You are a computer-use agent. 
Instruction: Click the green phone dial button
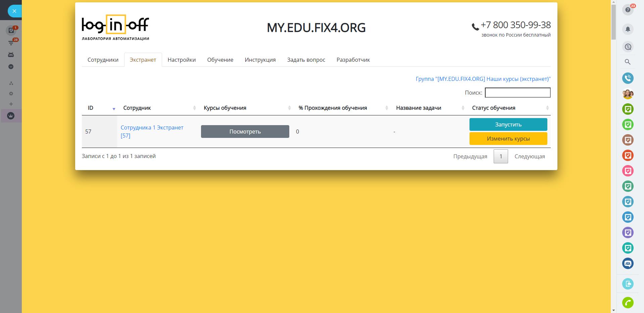(628, 303)
